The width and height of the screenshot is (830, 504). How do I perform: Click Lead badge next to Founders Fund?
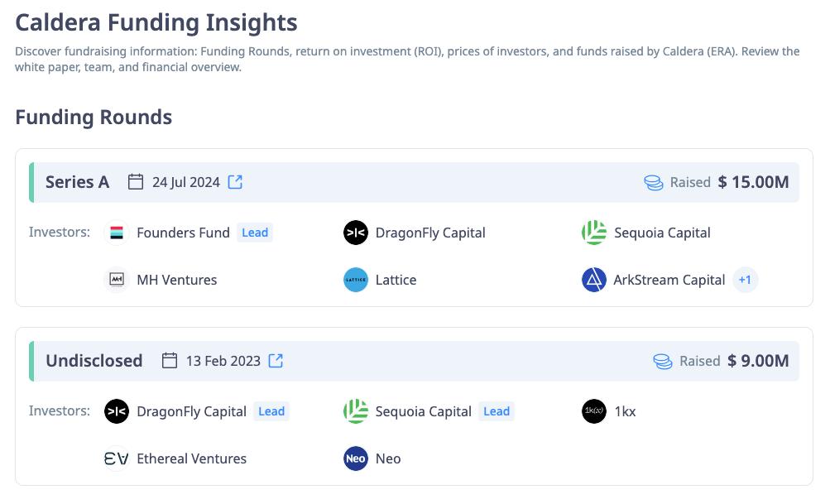(255, 233)
